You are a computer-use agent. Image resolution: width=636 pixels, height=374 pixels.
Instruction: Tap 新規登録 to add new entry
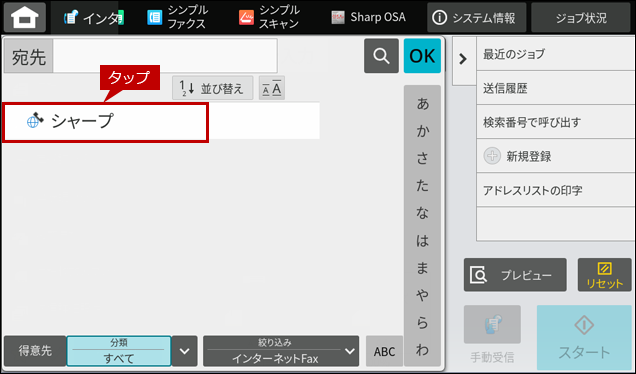pyautogui.click(x=556, y=156)
